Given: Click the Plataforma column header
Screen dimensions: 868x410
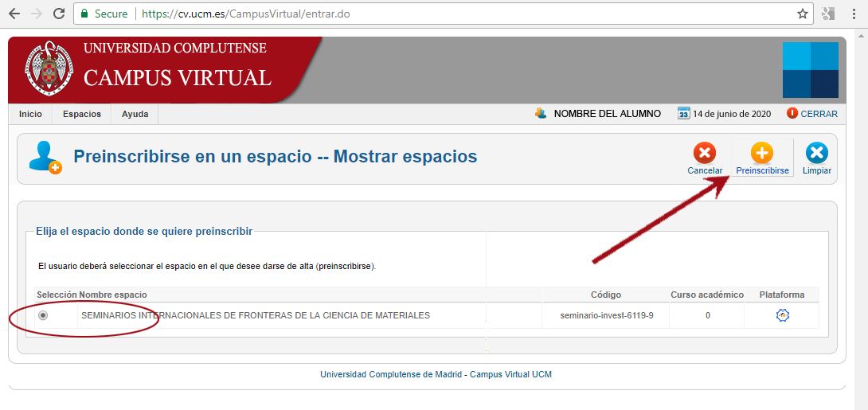Looking at the screenshot, I should 782,295.
